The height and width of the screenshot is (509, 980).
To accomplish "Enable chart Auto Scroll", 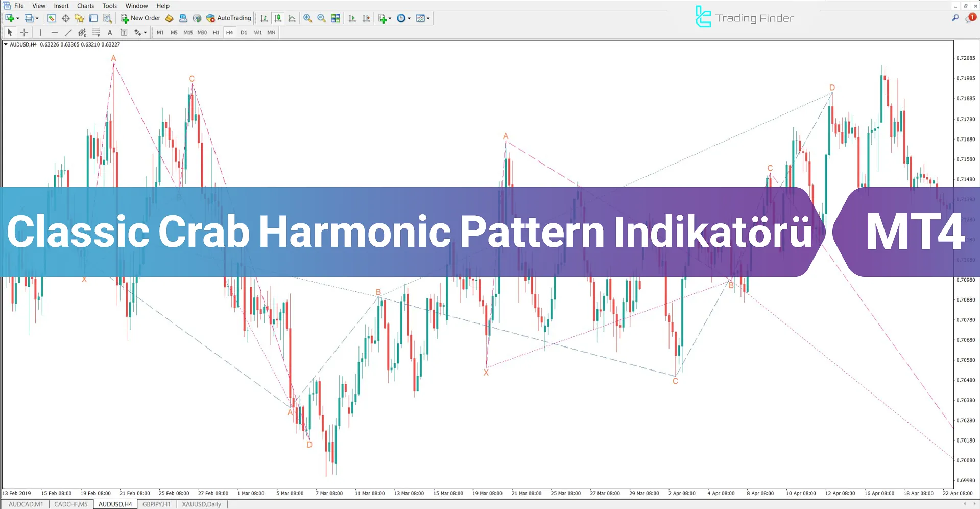I will pyautogui.click(x=352, y=18).
